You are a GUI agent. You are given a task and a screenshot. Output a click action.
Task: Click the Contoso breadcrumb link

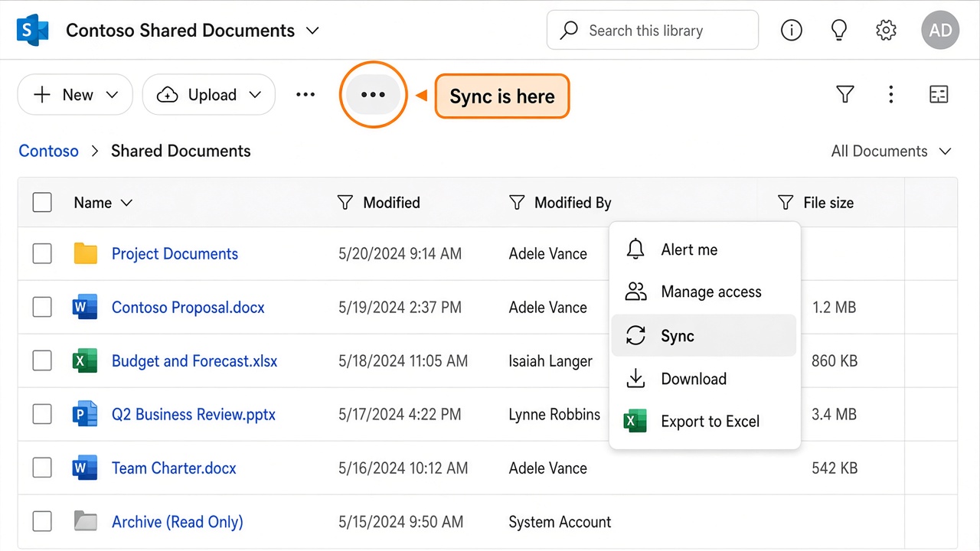49,151
